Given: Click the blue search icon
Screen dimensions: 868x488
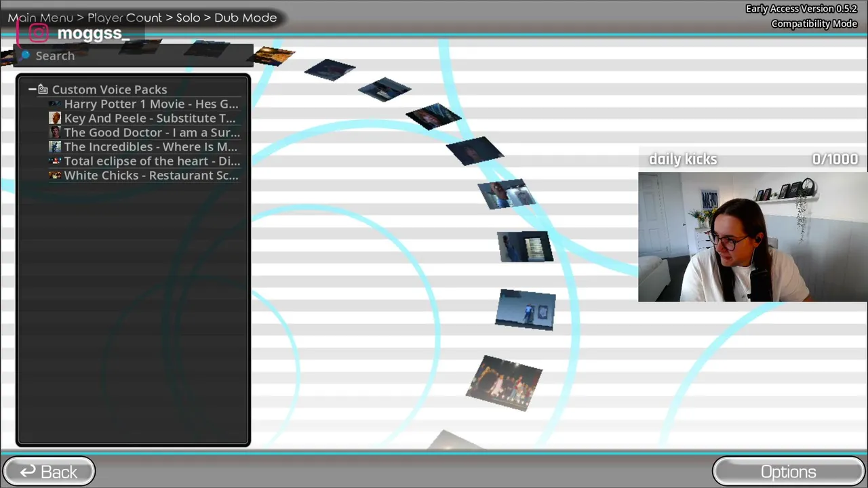Looking at the screenshot, I should 25,56.
